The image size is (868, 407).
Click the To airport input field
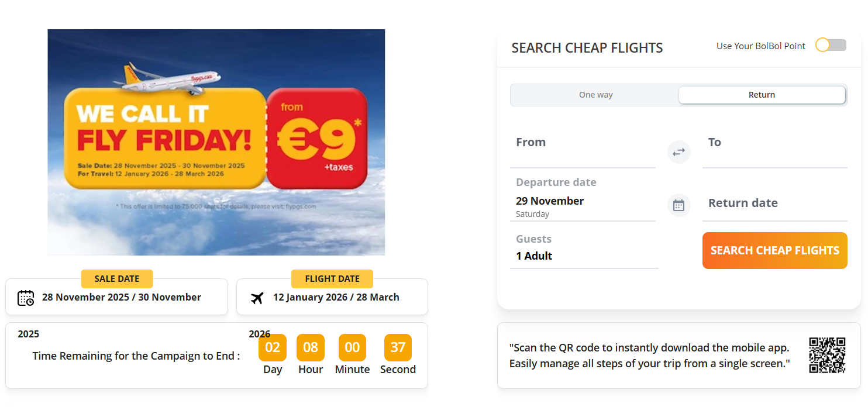click(774, 149)
